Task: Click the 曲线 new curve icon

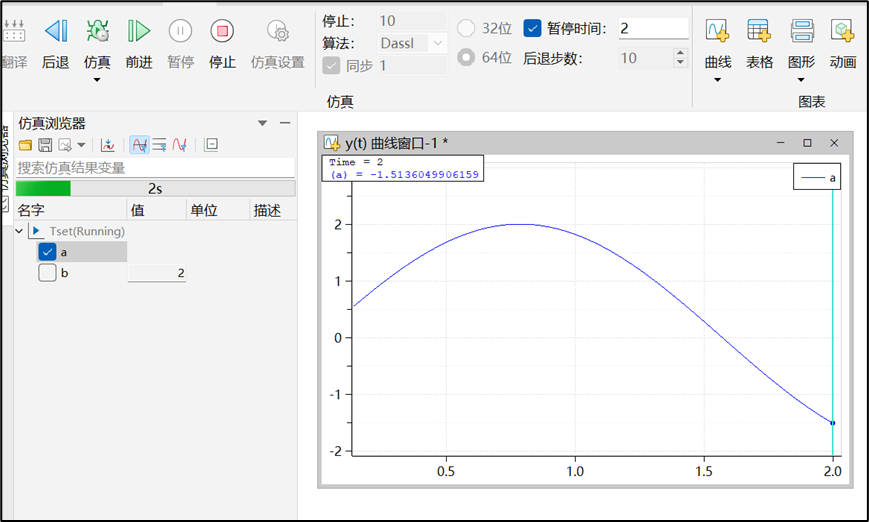Action: coord(717,31)
